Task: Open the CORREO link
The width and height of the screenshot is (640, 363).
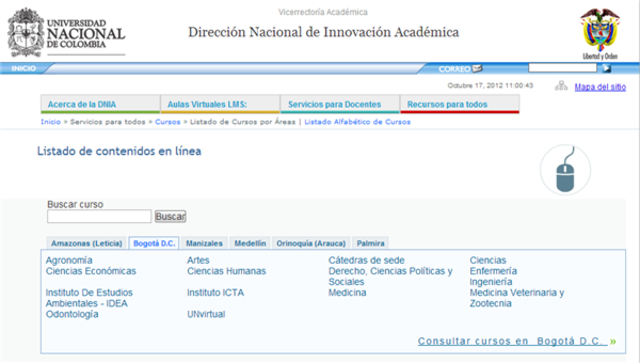Action: (454, 69)
